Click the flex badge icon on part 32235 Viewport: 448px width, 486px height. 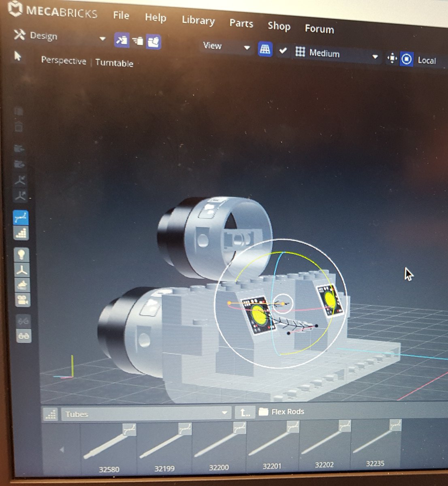click(395, 424)
